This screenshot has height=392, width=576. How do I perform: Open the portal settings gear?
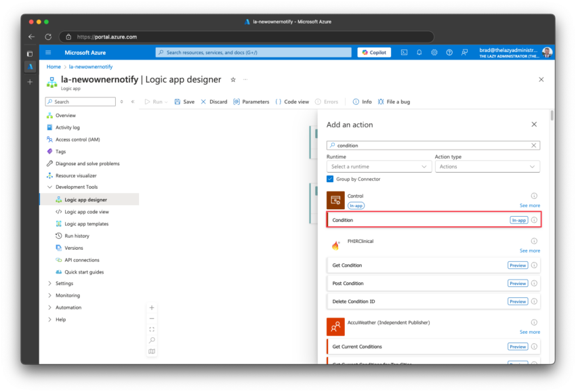pos(434,53)
